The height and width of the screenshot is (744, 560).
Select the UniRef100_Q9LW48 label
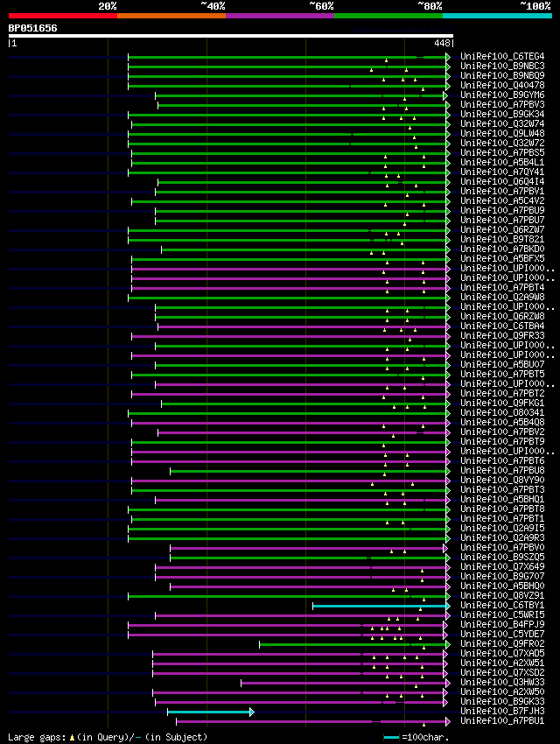(x=502, y=133)
